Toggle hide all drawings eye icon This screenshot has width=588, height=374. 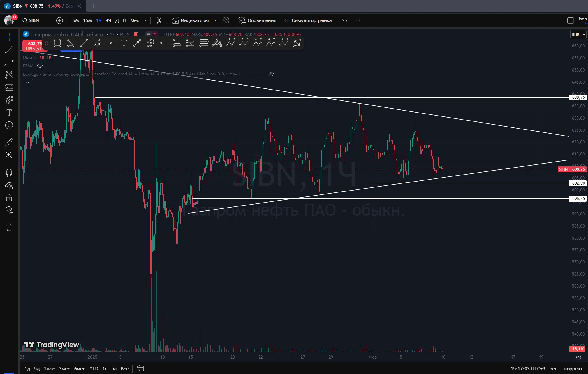click(9, 210)
